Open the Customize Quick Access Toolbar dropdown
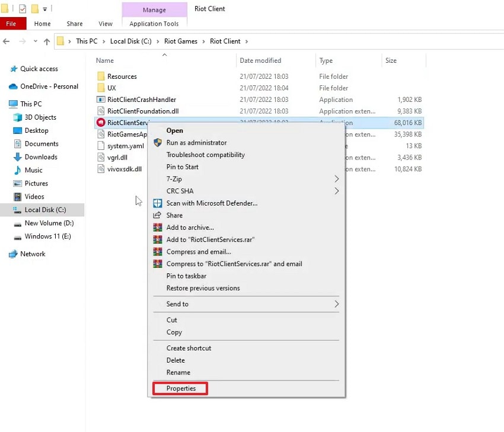The width and height of the screenshot is (504, 432). click(x=44, y=8)
